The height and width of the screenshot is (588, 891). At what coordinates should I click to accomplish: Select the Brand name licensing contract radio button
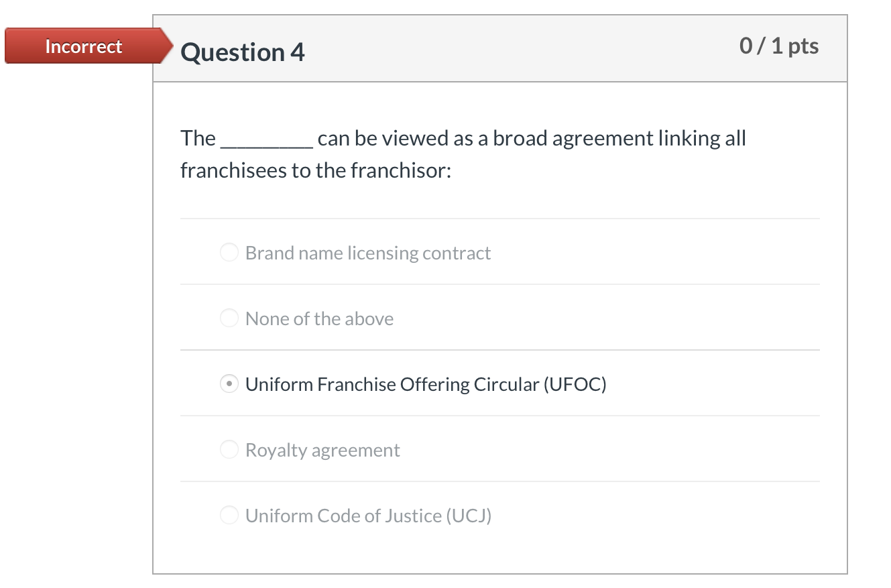tap(229, 252)
